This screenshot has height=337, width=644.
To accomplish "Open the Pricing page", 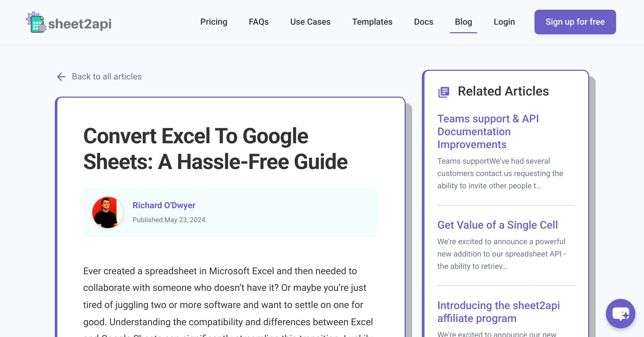I will point(214,22).
